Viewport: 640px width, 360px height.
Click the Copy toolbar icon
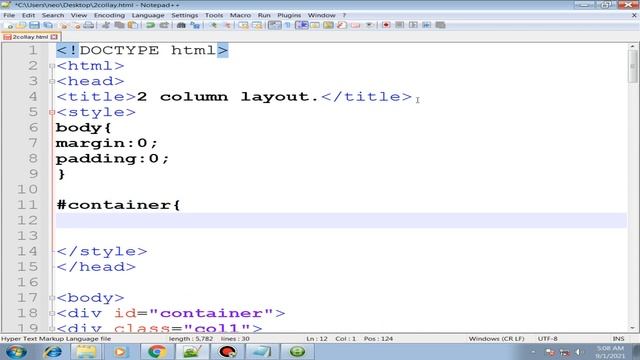[x=119, y=25]
